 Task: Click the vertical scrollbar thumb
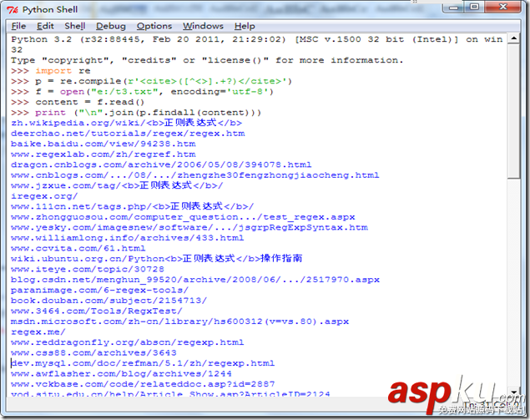pos(514,111)
